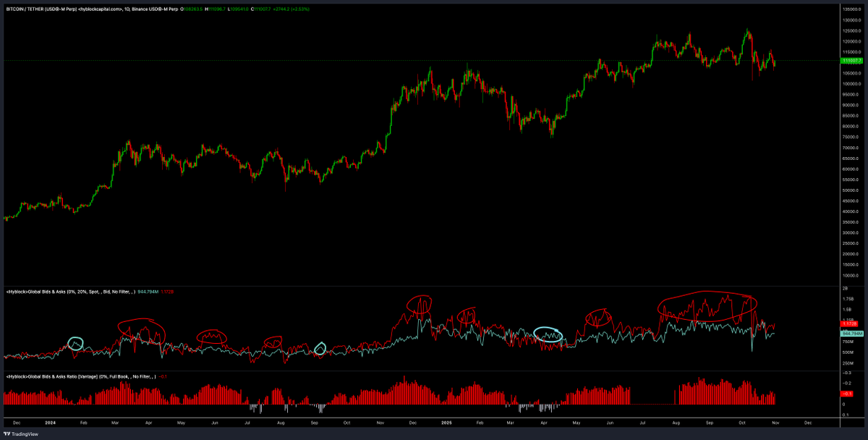Open the TradingView logo link
This screenshot has height=440, width=868.
pyautogui.click(x=21, y=434)
